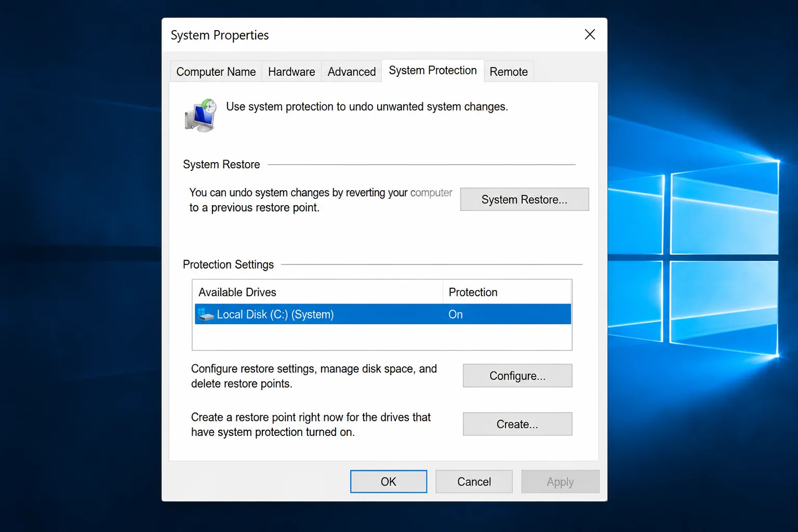Select the Local Disk (C:) (System) row

pos(383,314)
